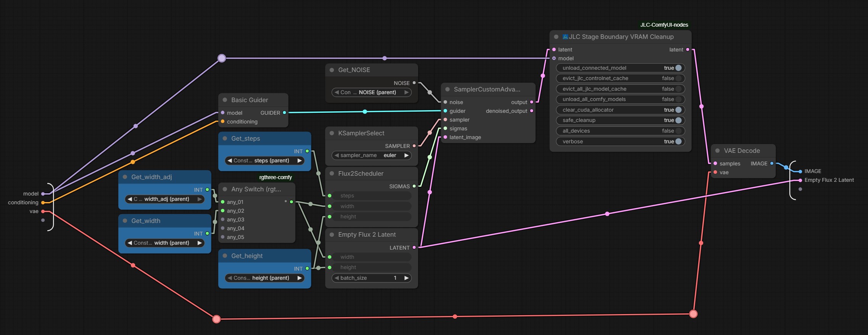Open the NOISE (parent) constant combo
This screenshot has width=868, height=335.
click(x=372, y=92)
